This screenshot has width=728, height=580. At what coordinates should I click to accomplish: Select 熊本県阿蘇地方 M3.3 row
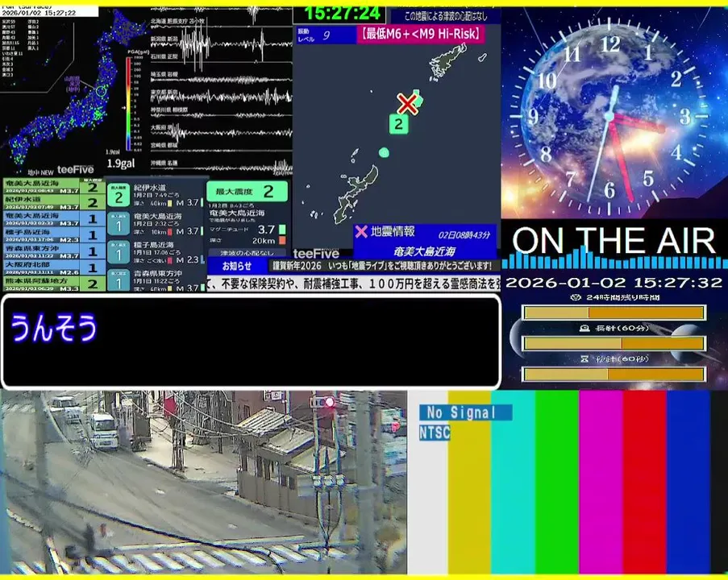click(x=54, y=284)
